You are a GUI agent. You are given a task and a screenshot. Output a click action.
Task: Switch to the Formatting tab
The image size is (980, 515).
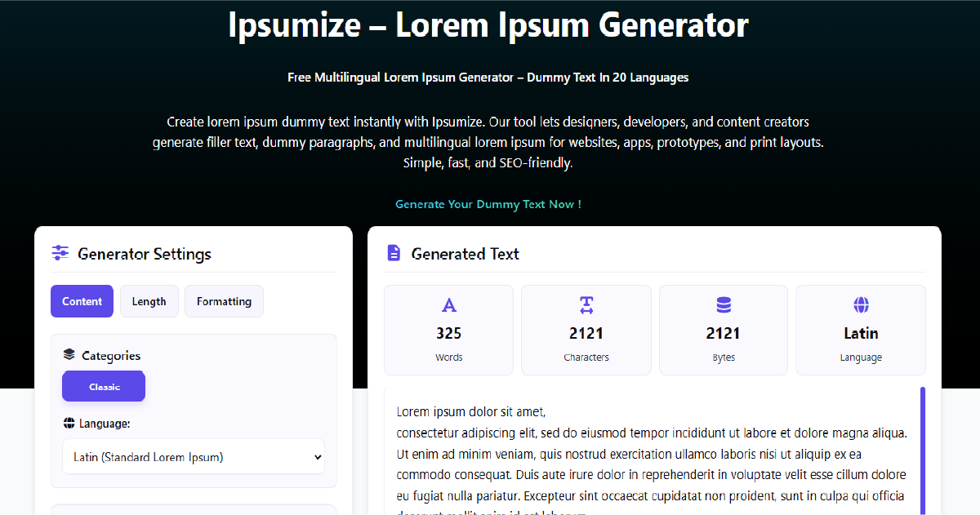(x=224, y=300)
